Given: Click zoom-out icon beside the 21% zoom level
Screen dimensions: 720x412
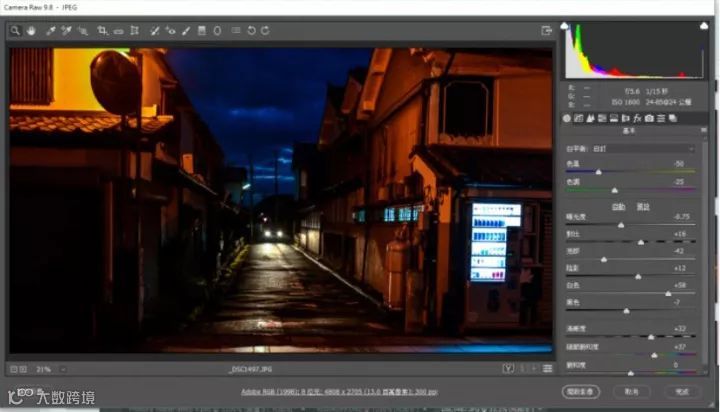Looking at the screenshot, I should [x=14, y=369].
